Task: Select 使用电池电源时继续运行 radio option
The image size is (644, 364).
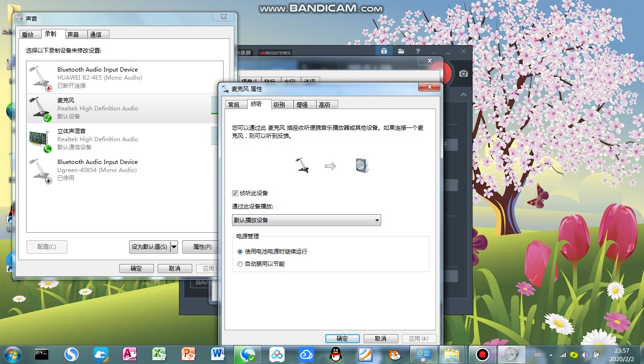Action: [240, 252]
